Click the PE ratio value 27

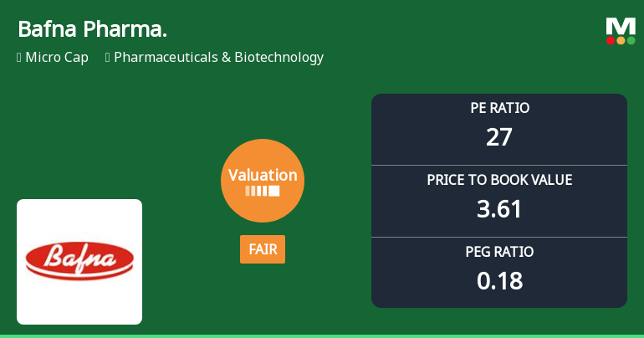[x=499, y=136]
